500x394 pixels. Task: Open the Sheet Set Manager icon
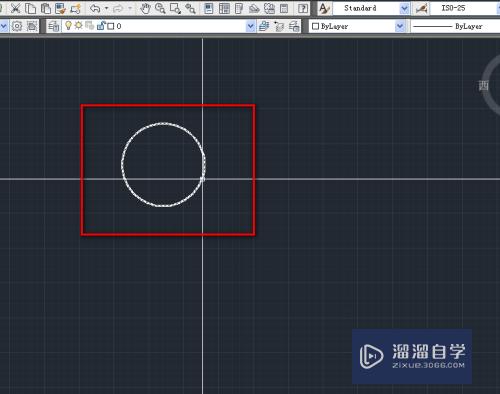tap(254, 8)
